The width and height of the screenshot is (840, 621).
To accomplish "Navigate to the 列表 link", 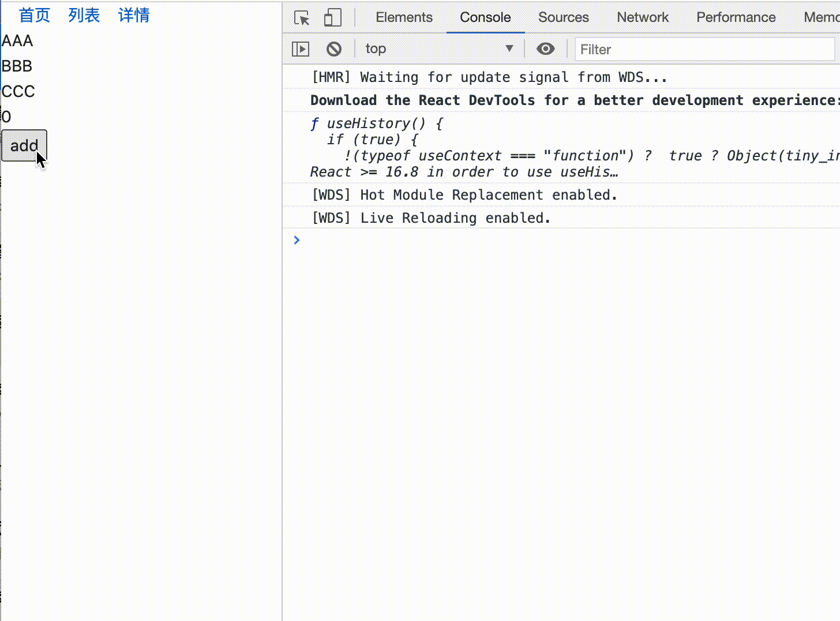I will [84, 15].
